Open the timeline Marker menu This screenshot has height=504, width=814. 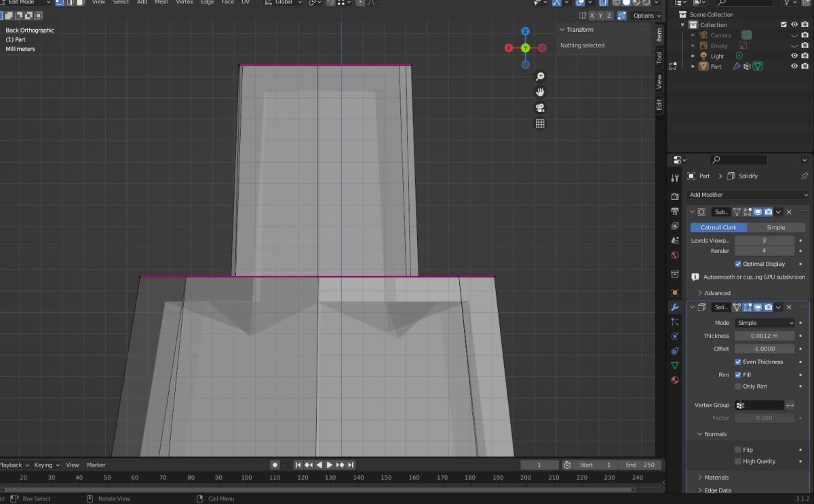click(x=96, y=465)
